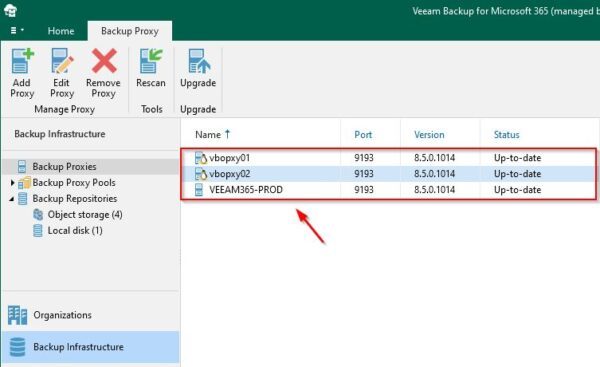600x367 pixels.
Task: Click version 8.5.0.1014 of vbopxy01
Action: point(435,158)
